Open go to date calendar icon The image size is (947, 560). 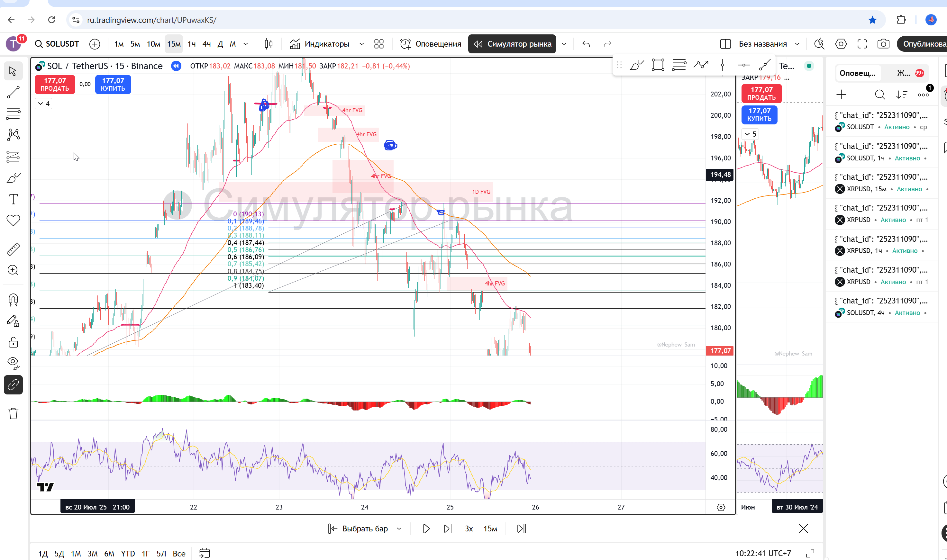204,553
